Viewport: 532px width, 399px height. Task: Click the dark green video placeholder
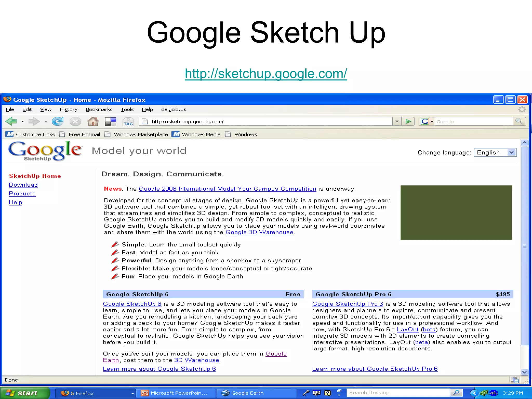tap(456, 212)
